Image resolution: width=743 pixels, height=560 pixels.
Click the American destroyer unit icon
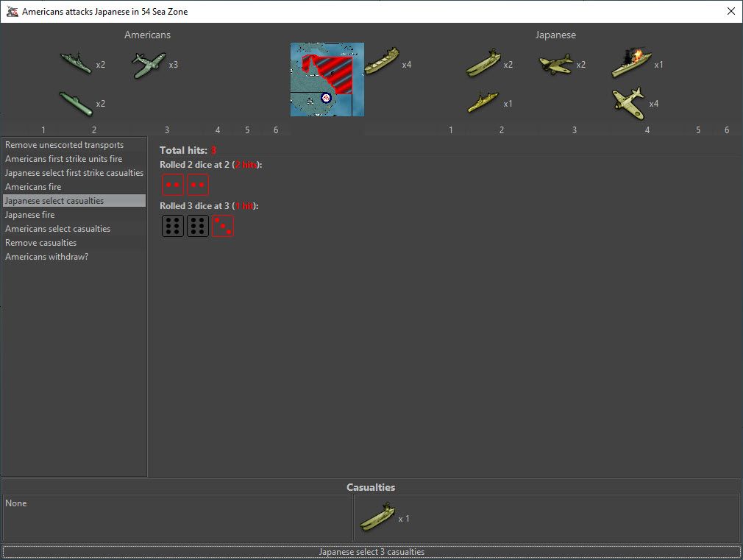click(76, 63)
